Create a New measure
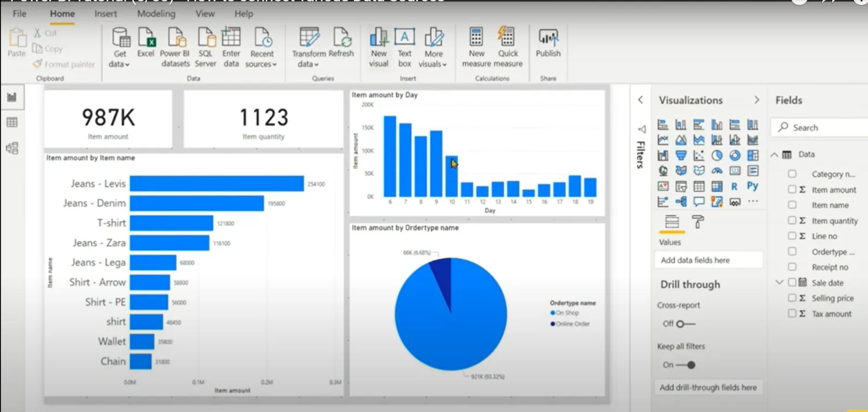This screenshot has height=412, width=868. coord(476,48)
